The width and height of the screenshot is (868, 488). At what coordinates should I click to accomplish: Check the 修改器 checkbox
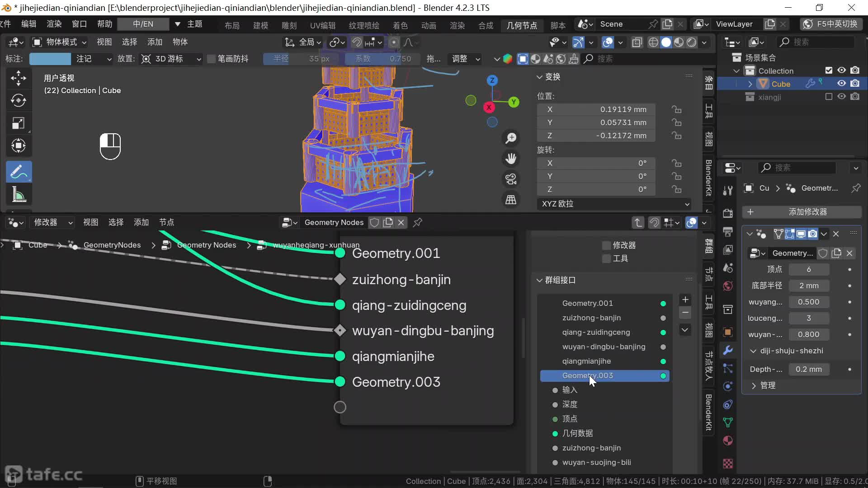pos(607,245)
